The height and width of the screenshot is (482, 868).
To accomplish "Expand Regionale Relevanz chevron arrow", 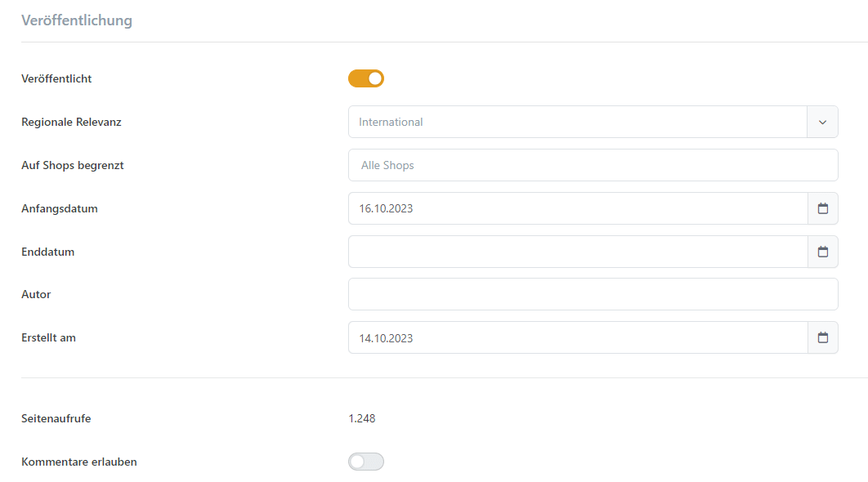I will [823, 122].
